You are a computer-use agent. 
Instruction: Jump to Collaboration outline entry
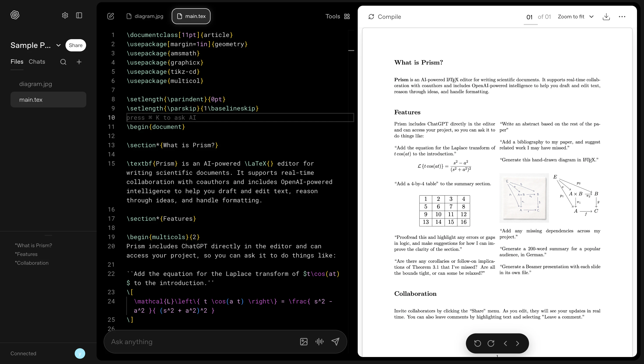click(32, 263)
